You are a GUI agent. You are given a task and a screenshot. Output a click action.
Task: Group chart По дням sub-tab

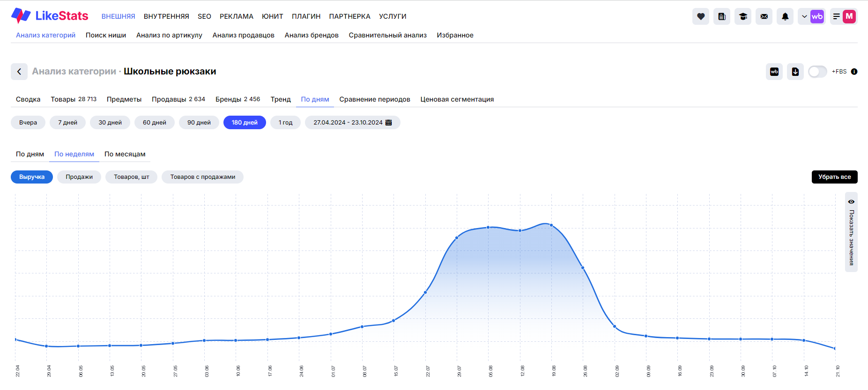click(30, 154)
